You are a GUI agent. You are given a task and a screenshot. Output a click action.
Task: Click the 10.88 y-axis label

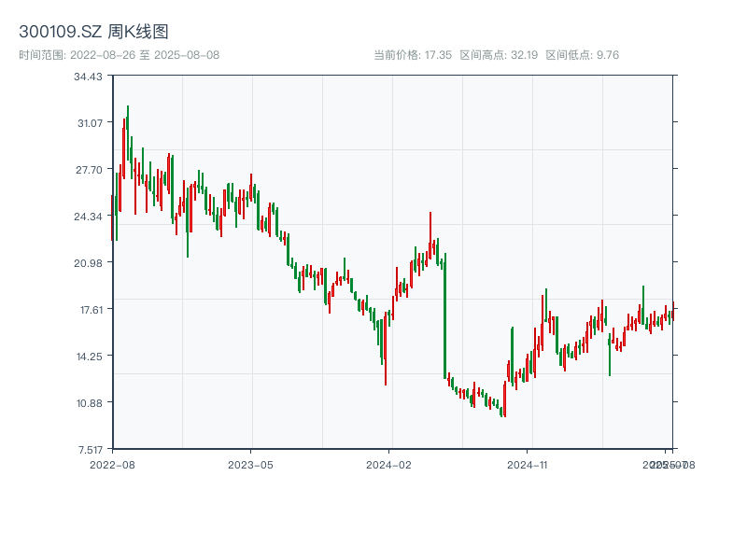tap(89, 403)
